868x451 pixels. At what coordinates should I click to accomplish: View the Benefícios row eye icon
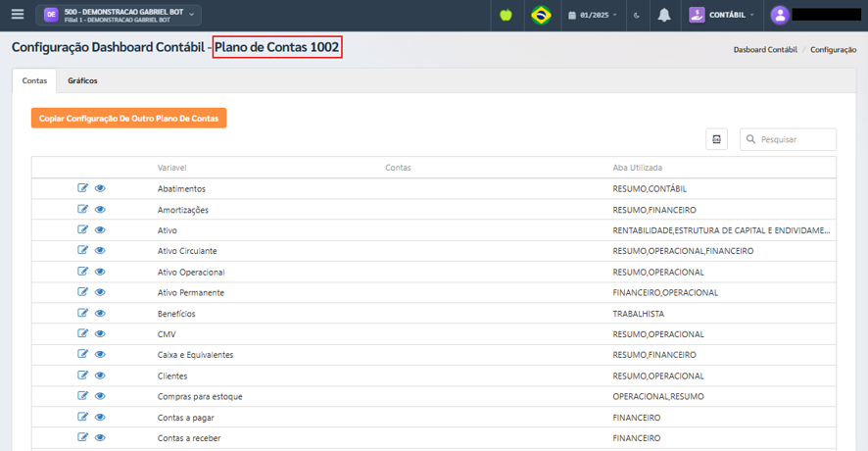pyautogui.click(x=100, y=313)
